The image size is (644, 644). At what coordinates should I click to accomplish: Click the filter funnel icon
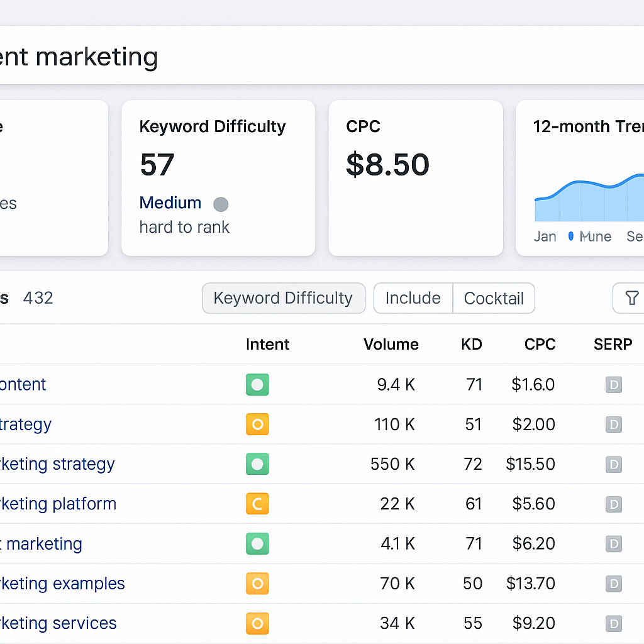(x=631, y=298)
